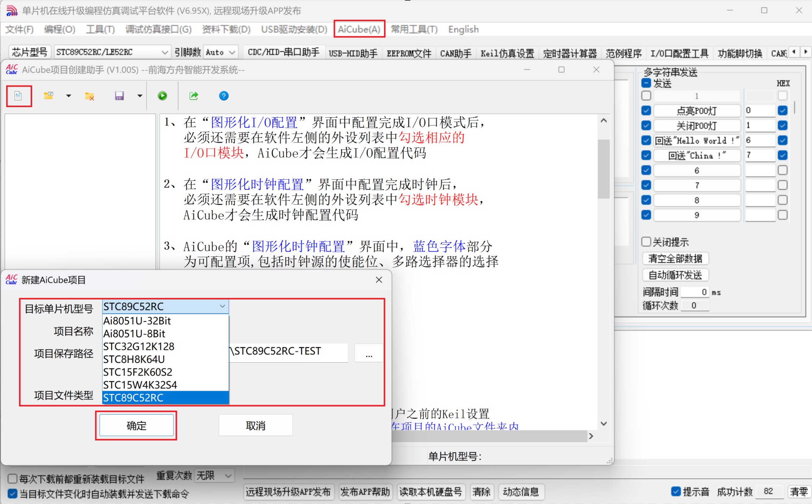Switch to the CDC/HID-串口助手 tab
Screen dimensions: 812x504
[x=284, y=53]
